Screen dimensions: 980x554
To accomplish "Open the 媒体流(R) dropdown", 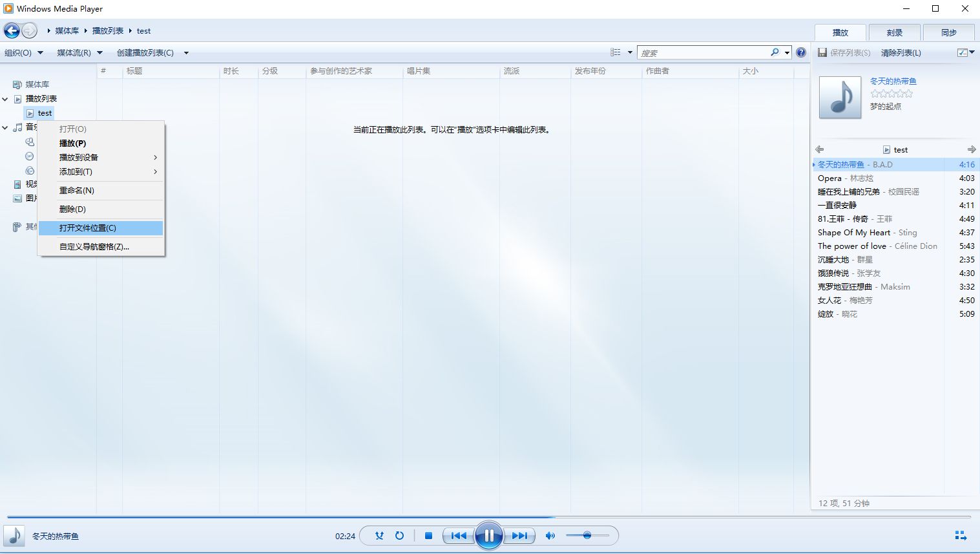I will click(x=79, y=52).
